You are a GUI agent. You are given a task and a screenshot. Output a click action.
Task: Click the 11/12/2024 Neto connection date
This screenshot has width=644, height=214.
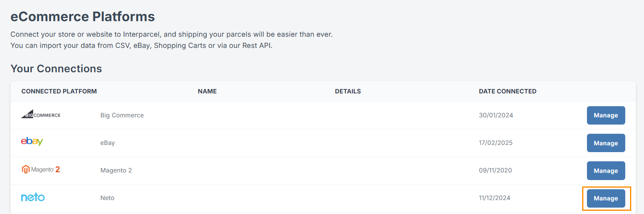(494, 198)
